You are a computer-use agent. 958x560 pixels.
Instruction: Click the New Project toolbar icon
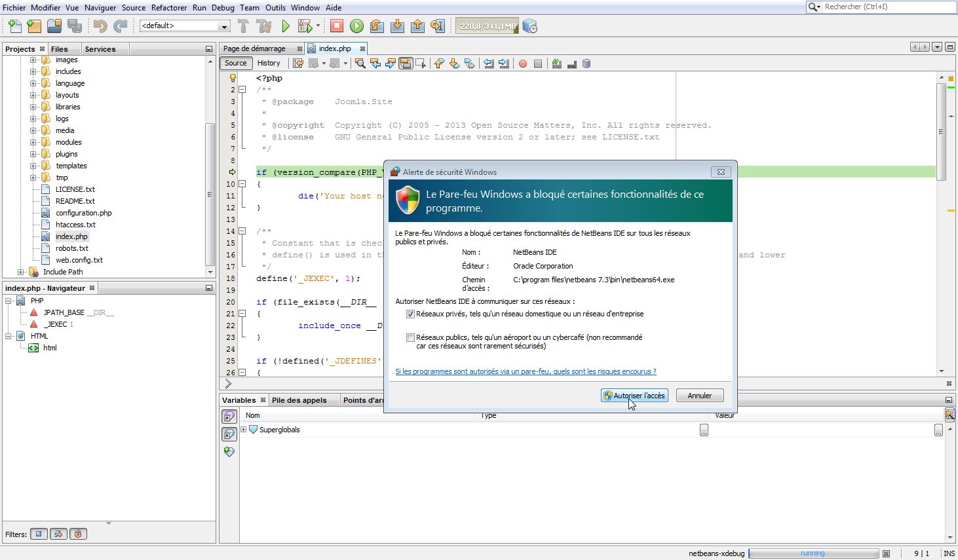click(34, 26)
